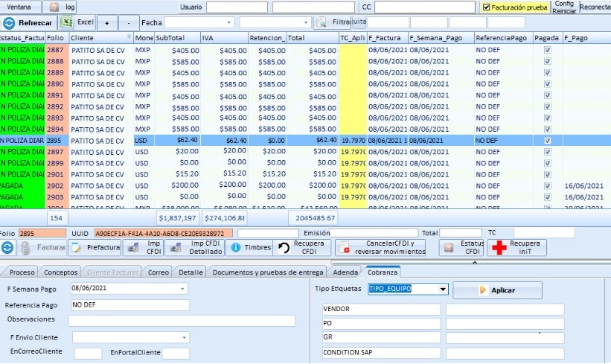
Task: Toggle Pagada checkbox for folio 2897
Action: click(x=548, y=152)
